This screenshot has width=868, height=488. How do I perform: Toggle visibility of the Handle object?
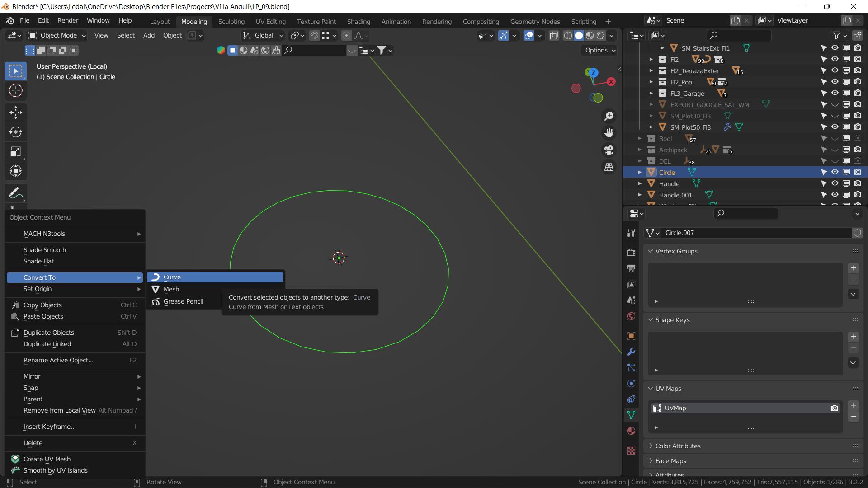[x=835, y=183]
